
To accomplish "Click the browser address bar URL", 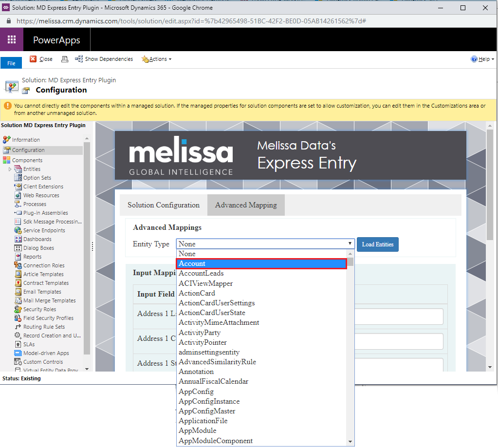I will point(191,21).
